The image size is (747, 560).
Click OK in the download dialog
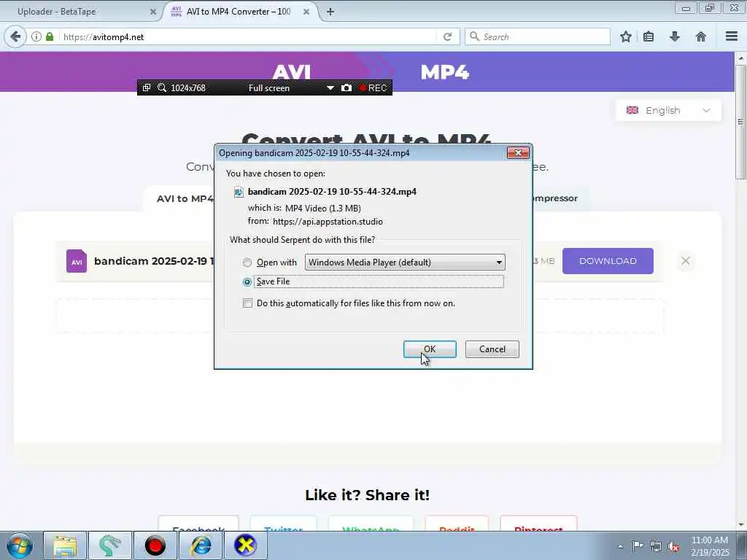point(430,349)
